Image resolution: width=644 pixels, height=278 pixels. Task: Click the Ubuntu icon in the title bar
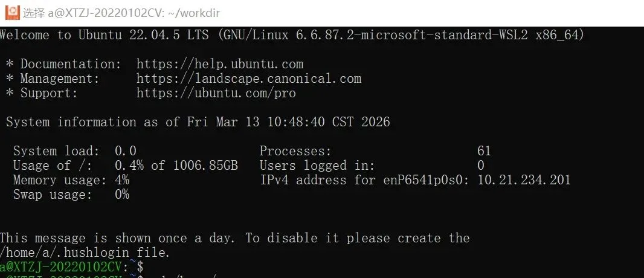click(x=11, y=11)
